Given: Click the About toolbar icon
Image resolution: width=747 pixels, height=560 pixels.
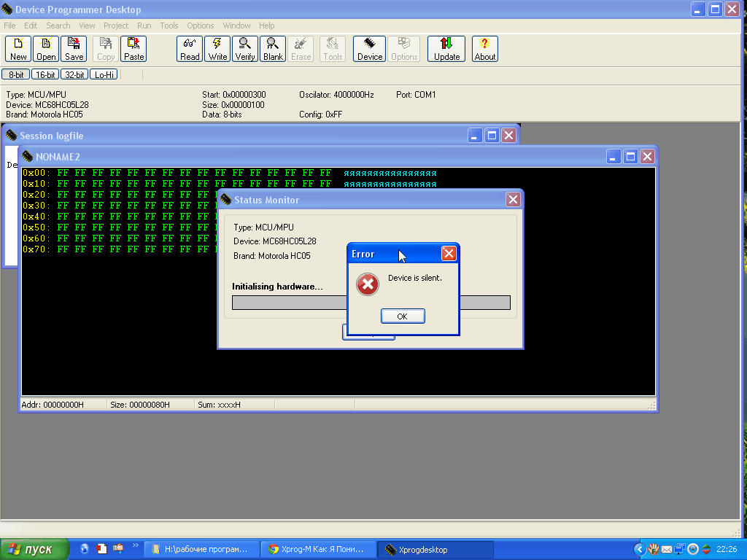Looking at the screenshot, I should tap(485, 49).
